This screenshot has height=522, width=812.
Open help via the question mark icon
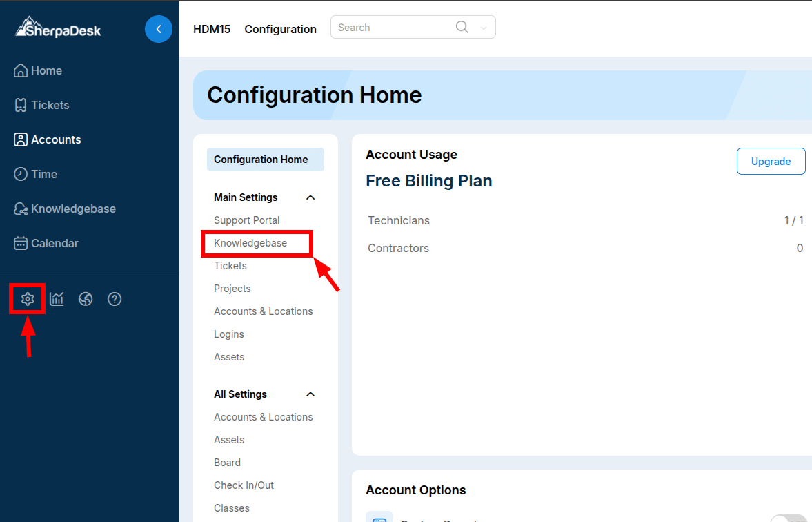click(114, 298)
